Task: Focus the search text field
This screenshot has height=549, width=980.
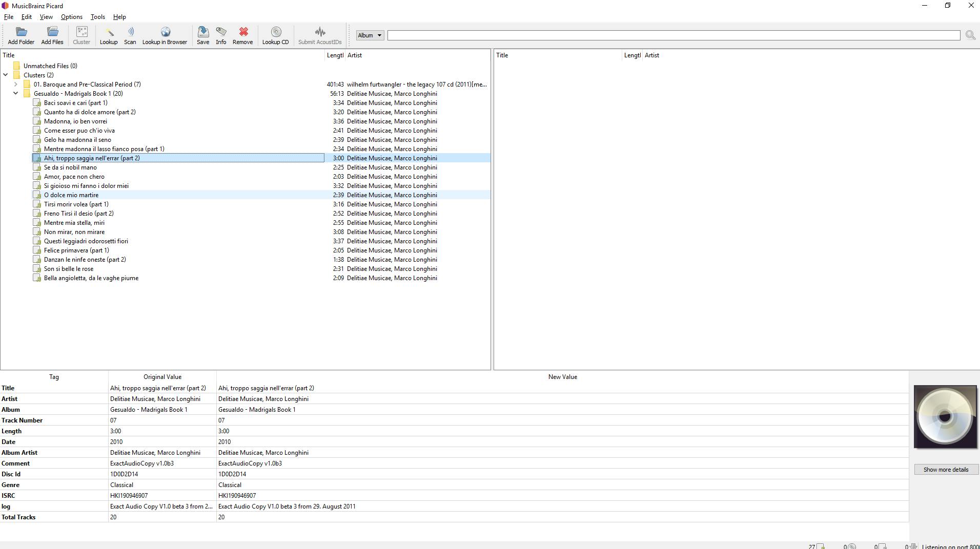Action: 673,35
